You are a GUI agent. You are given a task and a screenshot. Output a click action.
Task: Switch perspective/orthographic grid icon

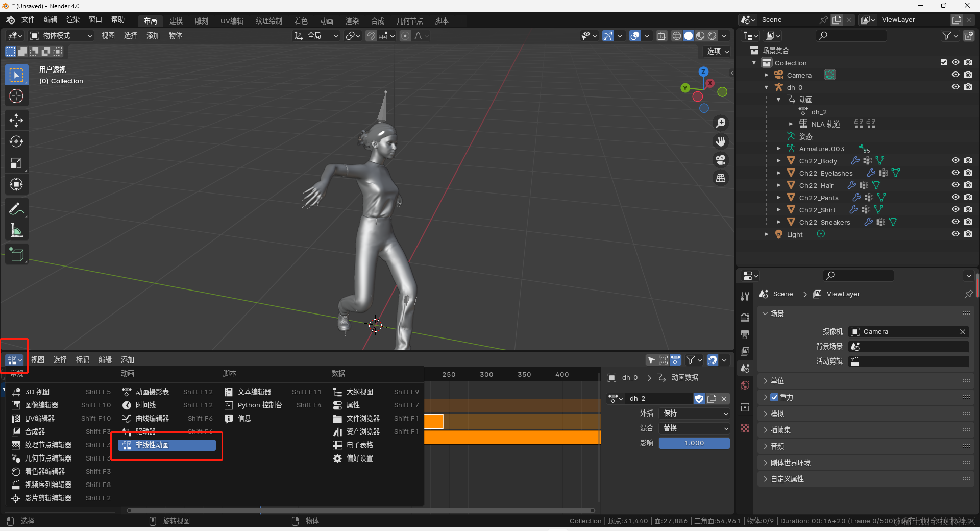pos(721,178)
